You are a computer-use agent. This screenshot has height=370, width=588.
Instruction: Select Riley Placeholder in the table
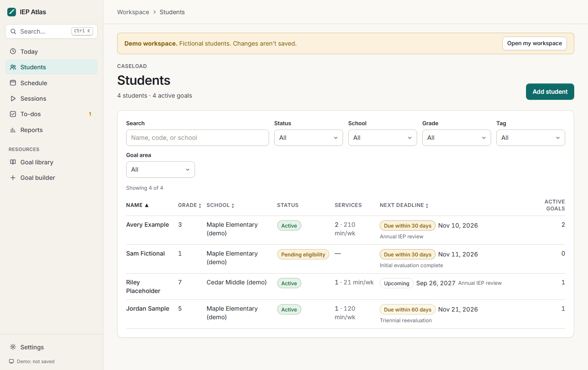point(143,287)
